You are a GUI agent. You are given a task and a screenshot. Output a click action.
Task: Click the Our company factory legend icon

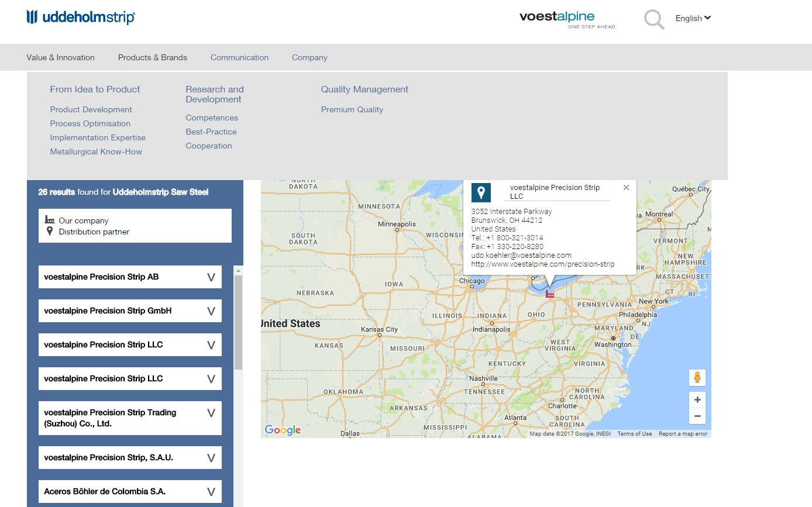click(x=50, y=220)
